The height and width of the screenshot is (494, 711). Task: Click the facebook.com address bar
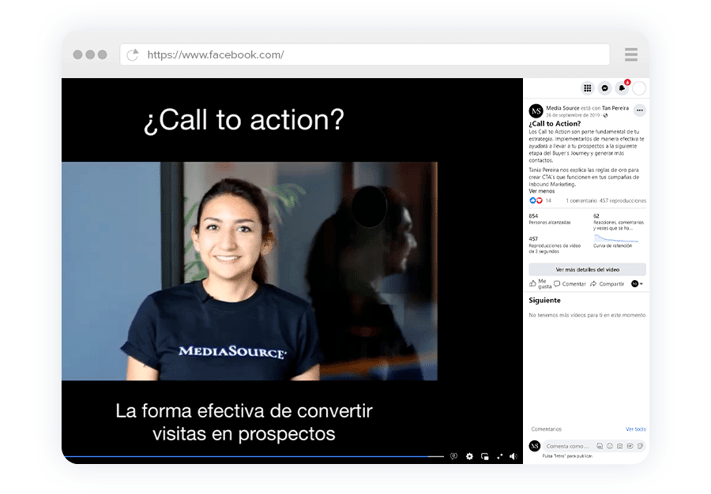point(365,55)
